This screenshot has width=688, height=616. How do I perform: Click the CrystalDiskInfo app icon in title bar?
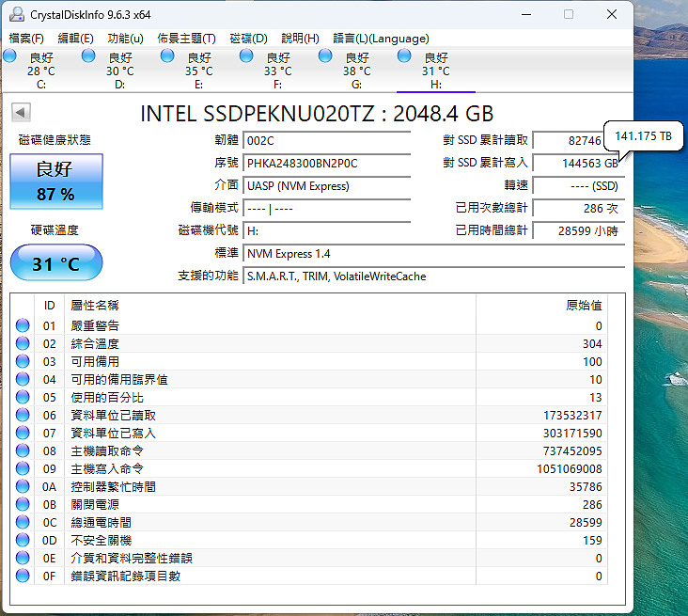pyautogui.click(x=17, y=14)
